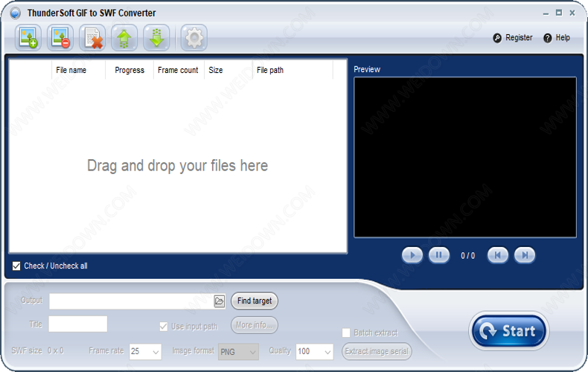Skip to next frame in preview
The image size is (588, 372).
[x=525, y=255]
